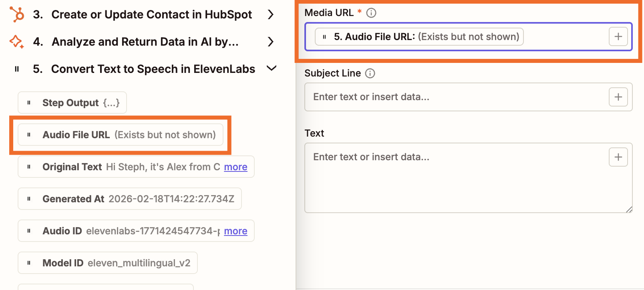Click step title 'Create or Update Contact in HubSpot'
The width and height of the screenshot is (644, 290).
pos(152,14)
